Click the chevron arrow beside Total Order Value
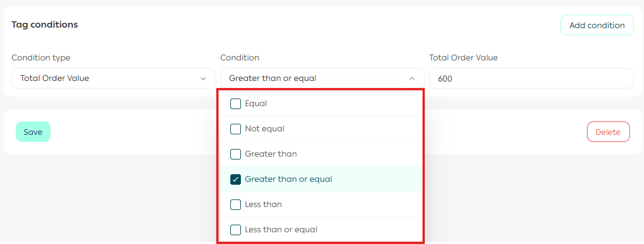This screenshot has width=644, height=244. coord(203,78)
